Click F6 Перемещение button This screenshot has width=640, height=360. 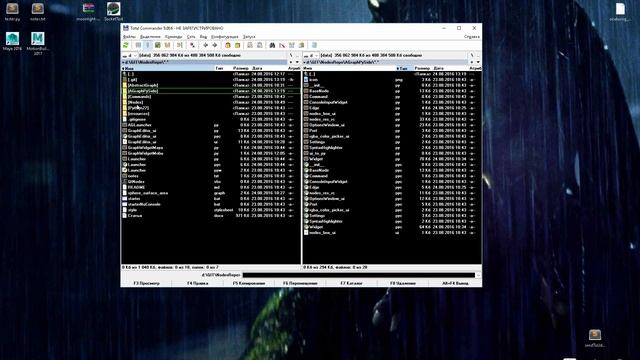(x=300, y=283)
